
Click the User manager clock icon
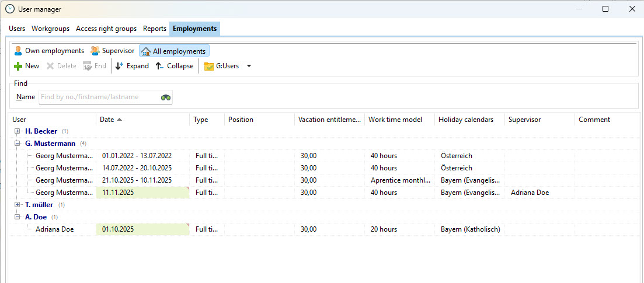pos(9,9)
